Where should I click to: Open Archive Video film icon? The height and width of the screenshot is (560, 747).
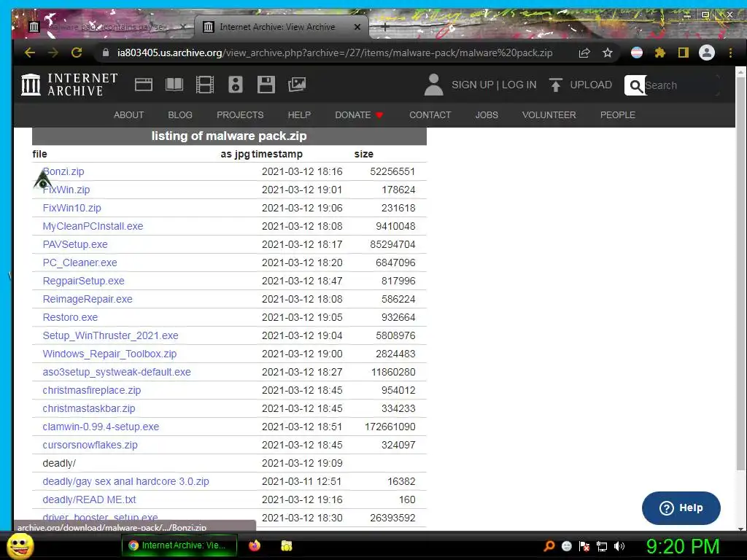coord(205,85)
